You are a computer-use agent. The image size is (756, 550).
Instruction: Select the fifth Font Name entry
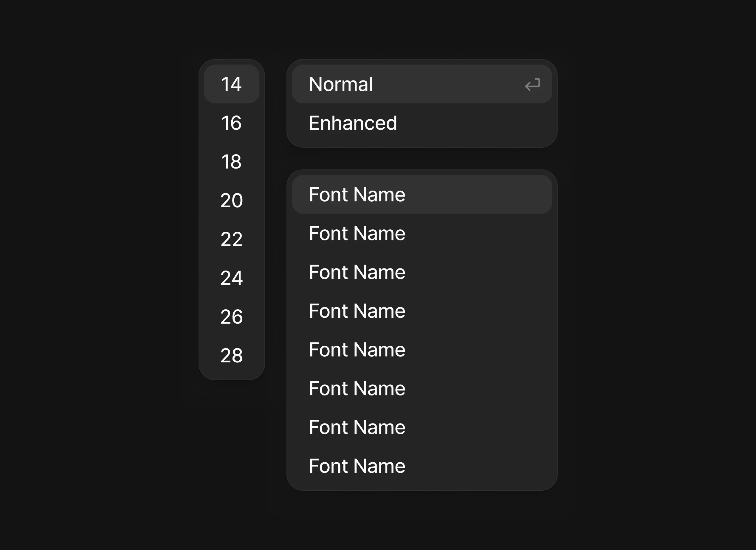point(357,349)
